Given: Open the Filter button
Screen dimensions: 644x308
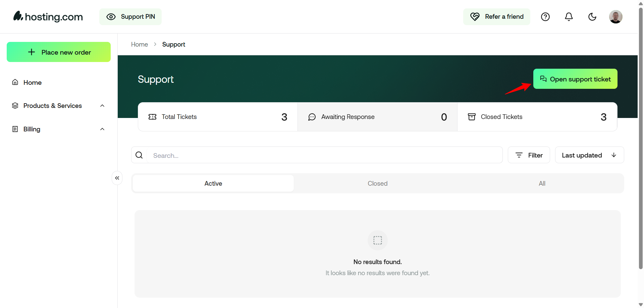Looking at the screenshot, I should tap(529, 155).
